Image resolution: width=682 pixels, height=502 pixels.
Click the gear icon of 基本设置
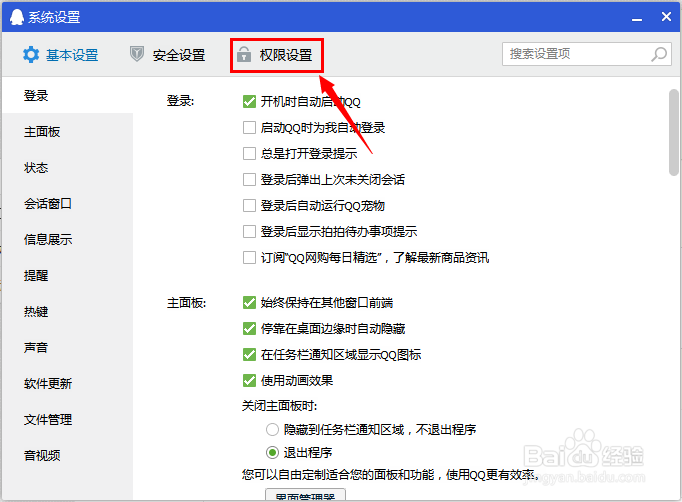[31, 55]
